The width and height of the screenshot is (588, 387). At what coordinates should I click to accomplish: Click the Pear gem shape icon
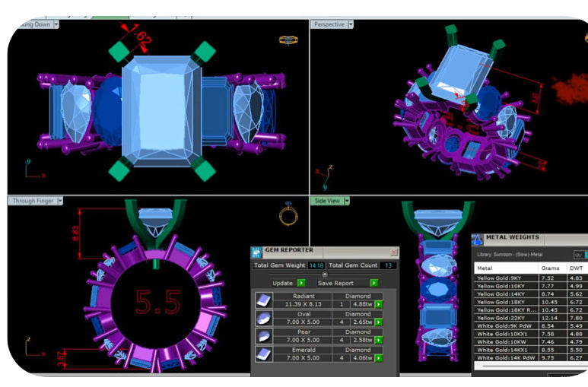click(264, 336)
